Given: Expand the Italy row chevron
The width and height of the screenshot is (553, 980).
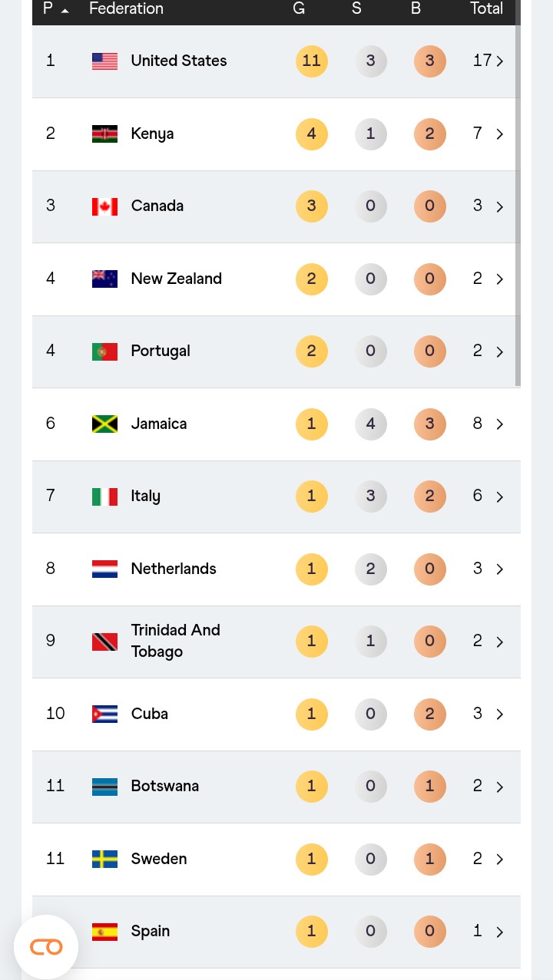Looking at the screenshot, I should (500, 497).
